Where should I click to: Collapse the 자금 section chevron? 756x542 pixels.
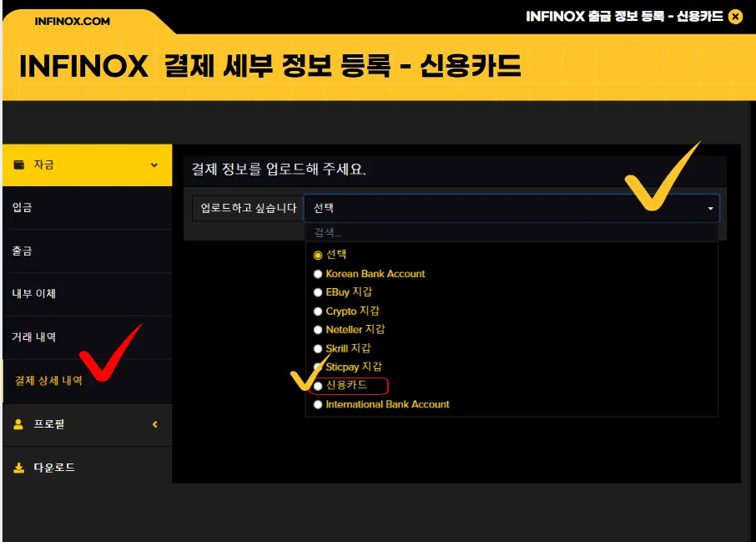pos(154,165)
